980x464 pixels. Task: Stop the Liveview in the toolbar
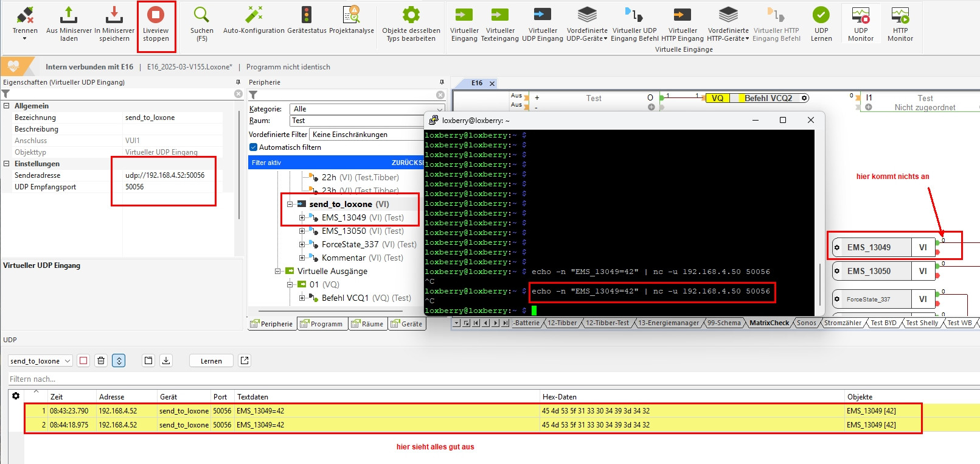click(156, 24)
